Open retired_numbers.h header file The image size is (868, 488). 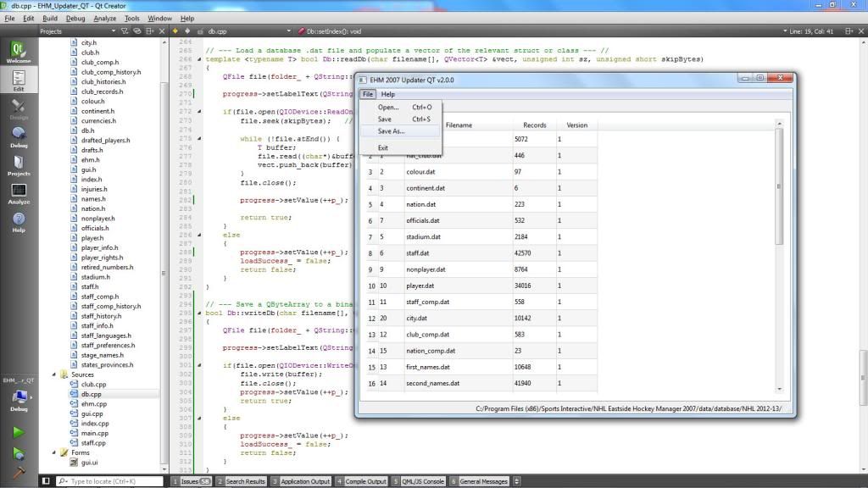(107, 267)
